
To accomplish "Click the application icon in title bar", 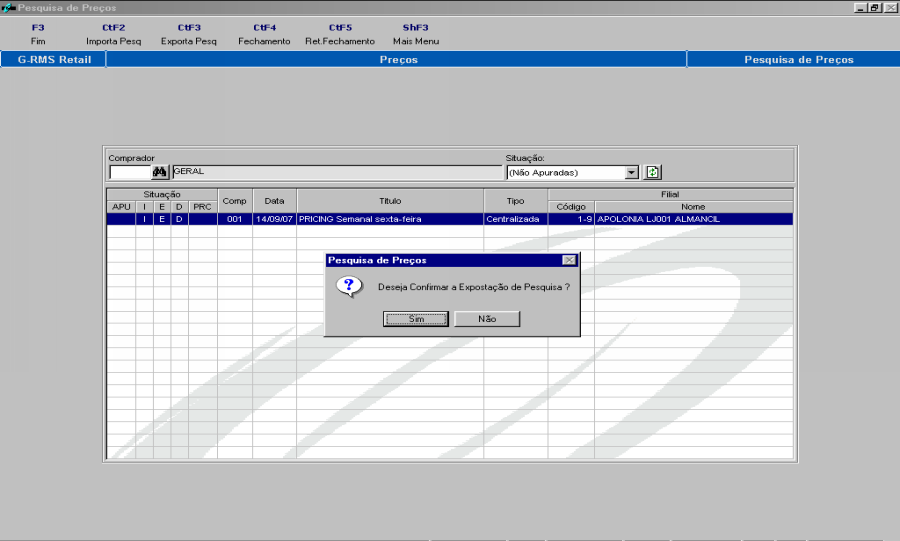I will [8, 7].
